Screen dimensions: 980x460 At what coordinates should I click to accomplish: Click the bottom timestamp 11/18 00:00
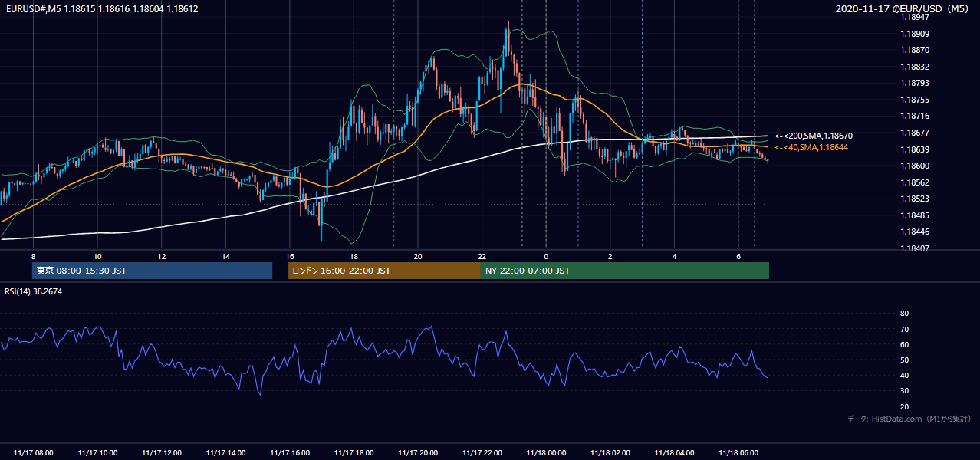point(547,453)
